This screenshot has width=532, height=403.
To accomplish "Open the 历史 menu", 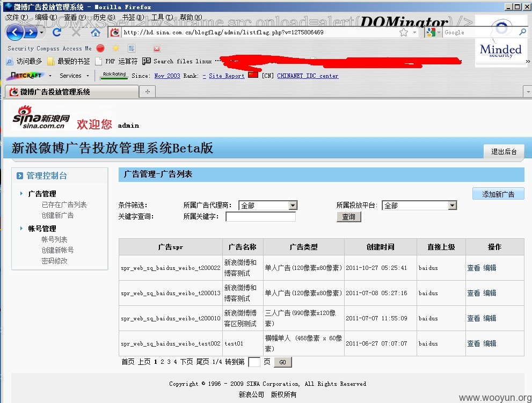I will [104, 17].
